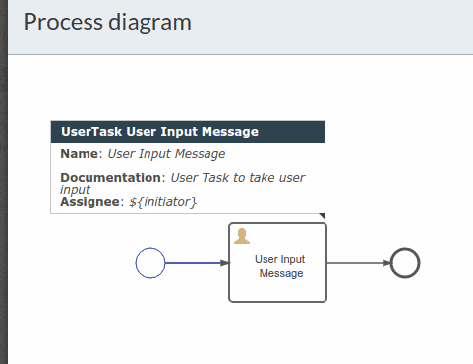This screenshot has height=364, width=473.
Task: Click the Assignee ${initiator} value
Action: click(x=163, y=202)
